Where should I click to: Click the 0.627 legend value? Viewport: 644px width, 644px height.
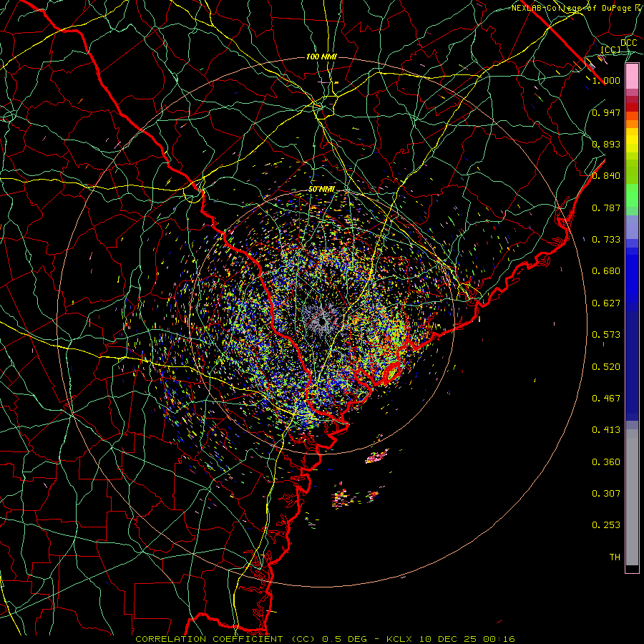point(606,303)
